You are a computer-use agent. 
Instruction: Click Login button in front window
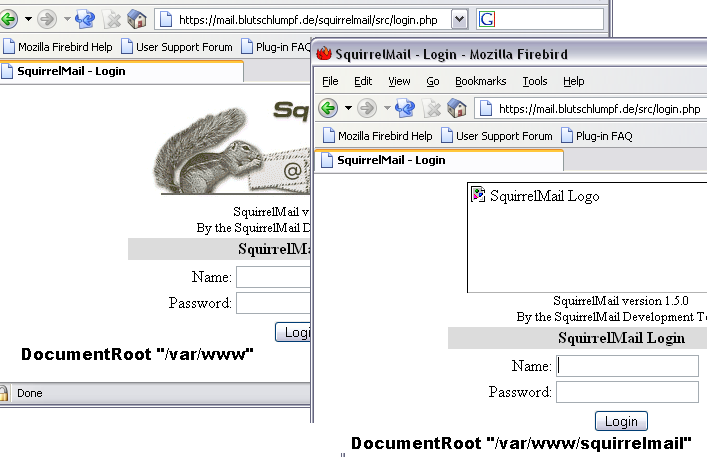pos(621,421)
